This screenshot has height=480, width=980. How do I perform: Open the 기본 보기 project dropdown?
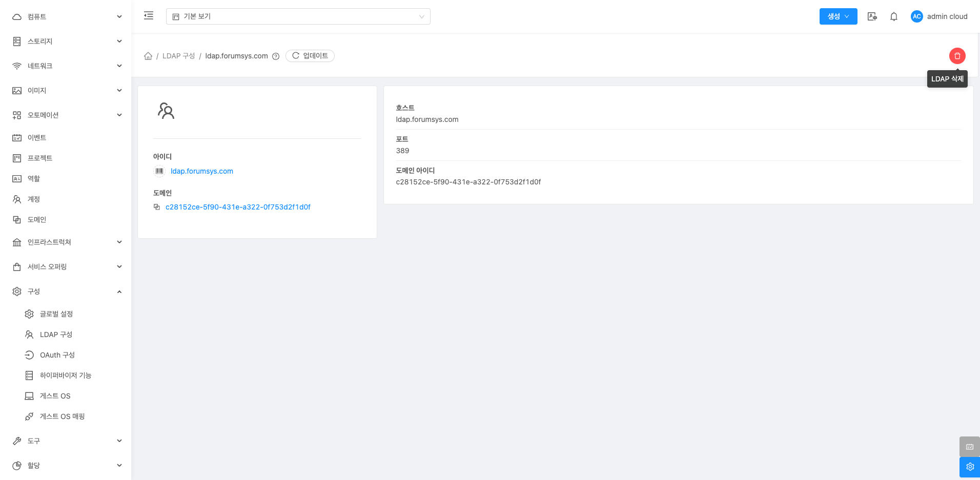[298, 16]
